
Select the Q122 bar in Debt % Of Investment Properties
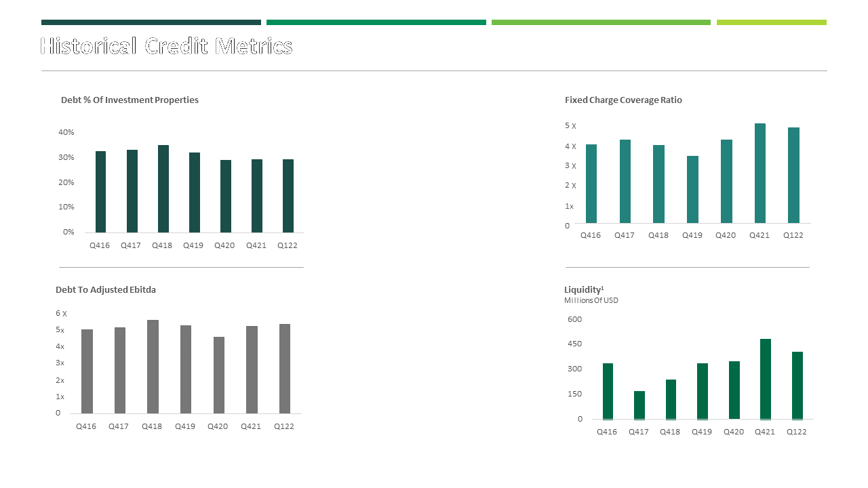(x=288, y=196)
